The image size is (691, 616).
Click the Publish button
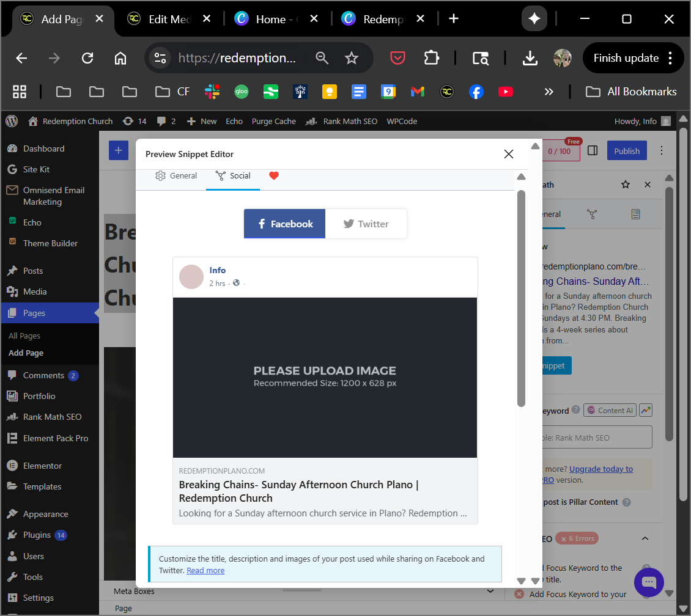[626, 151]
